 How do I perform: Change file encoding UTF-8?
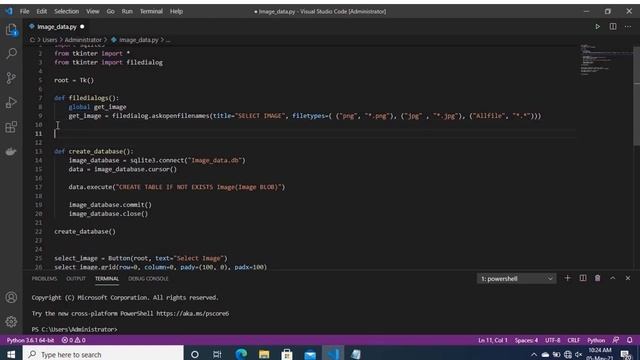point(553,340)
